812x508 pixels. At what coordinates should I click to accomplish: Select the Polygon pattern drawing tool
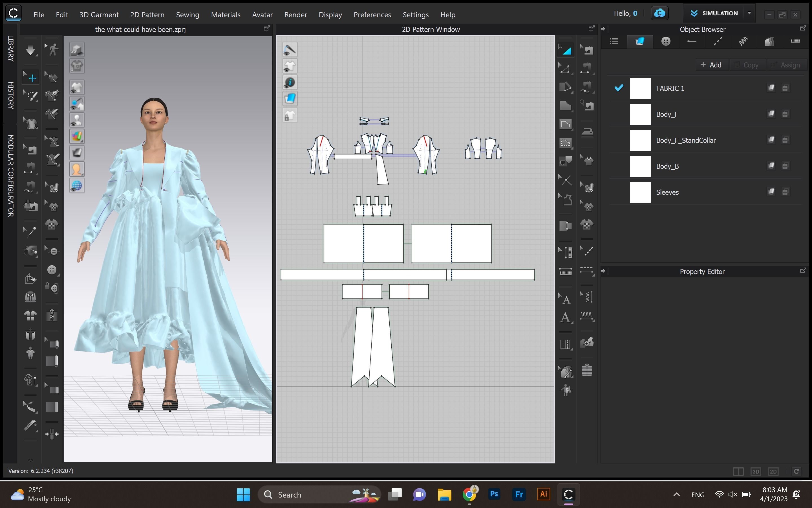[x=566, y=106]
